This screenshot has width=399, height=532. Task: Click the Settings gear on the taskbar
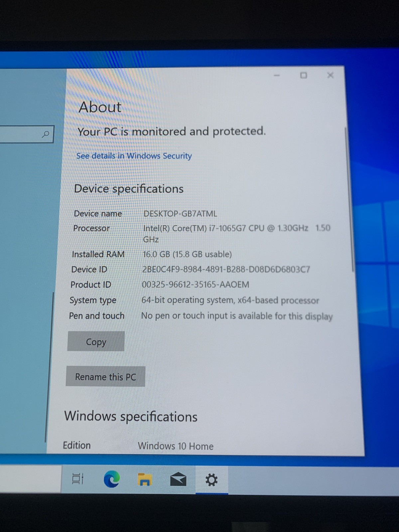[211, 480]
